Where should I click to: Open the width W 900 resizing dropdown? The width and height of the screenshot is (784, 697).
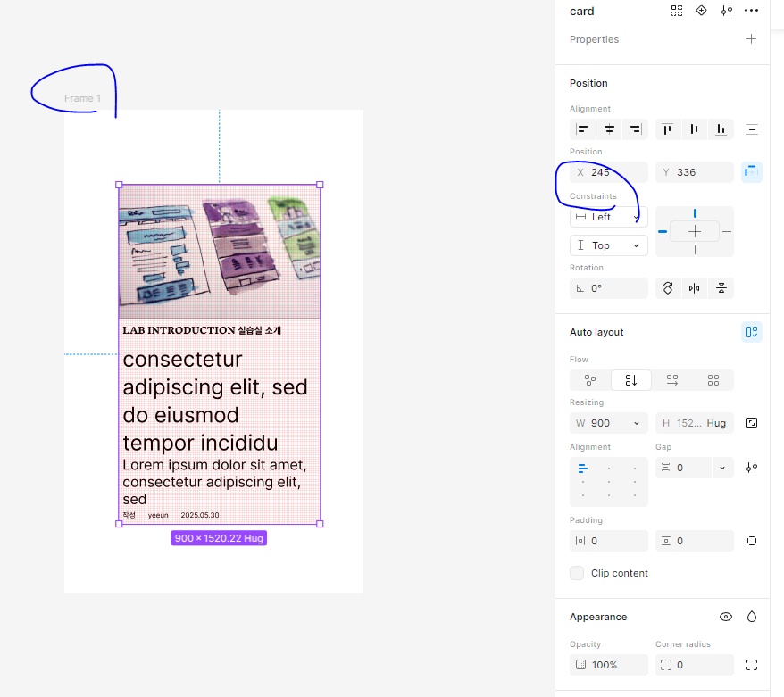tap(637, 423)
